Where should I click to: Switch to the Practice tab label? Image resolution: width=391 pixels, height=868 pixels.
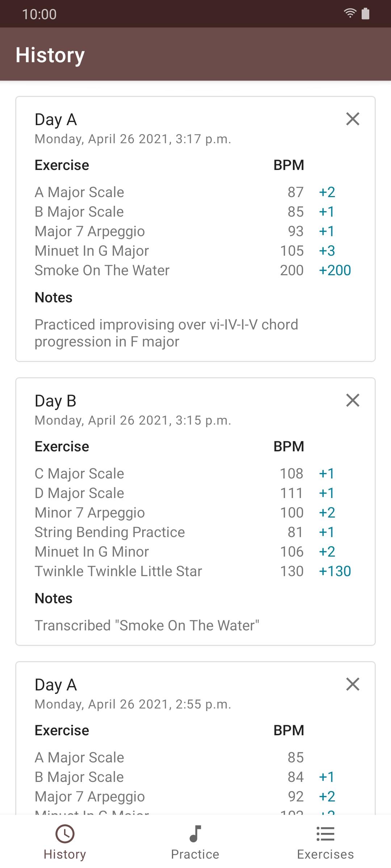(195, 854)
